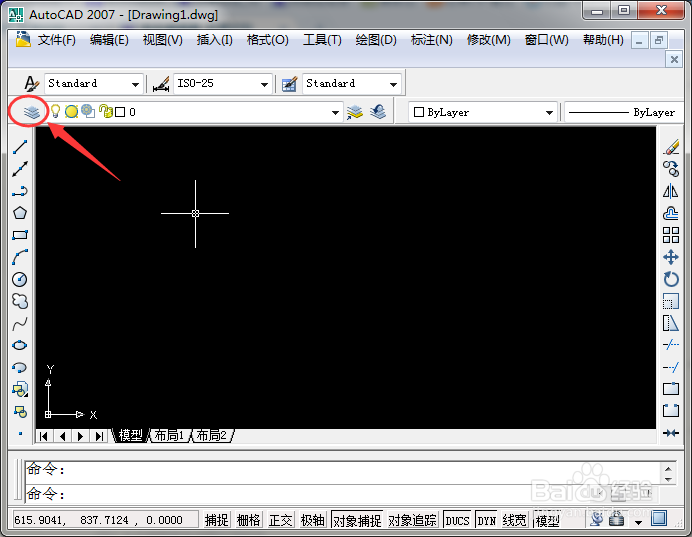This screenshot has height=537, width=692.
Task: Toggle DYN dynamic input
Action: click(486, 520)
